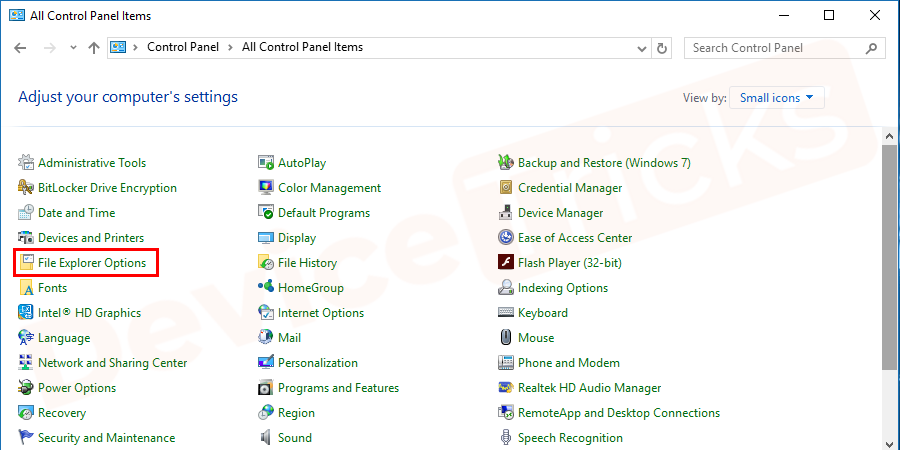Click the Personalization icon
The height and width of the screenshot is (450, 900).
(x=266, y=363)
